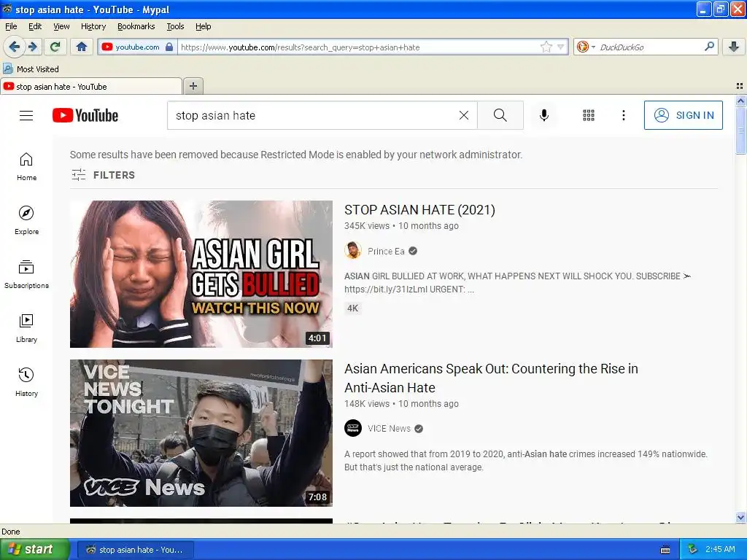Open Explore in the sidebar
The image size is (747, 560).
pos(26,220)
